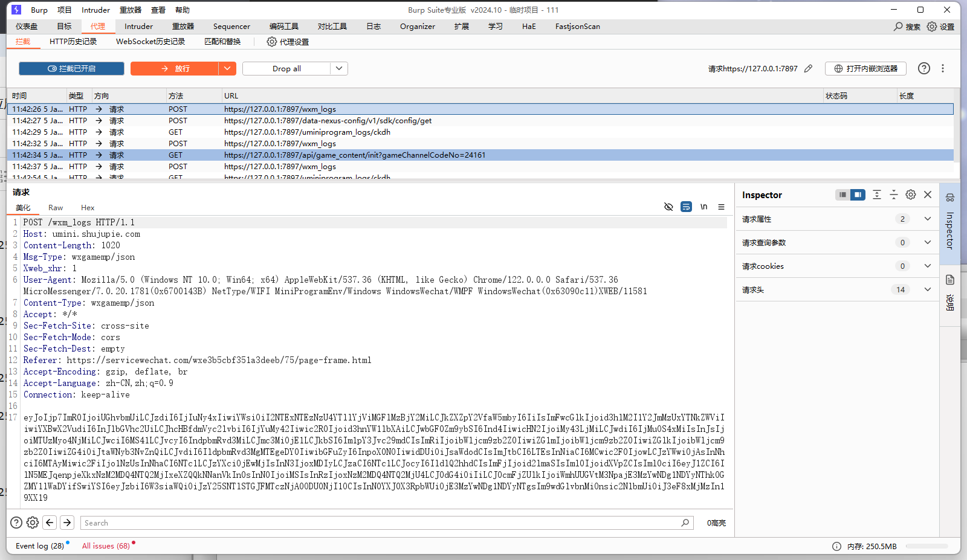
Task: Select the GET /api/game_content/init request row
Action: (480, 155)
